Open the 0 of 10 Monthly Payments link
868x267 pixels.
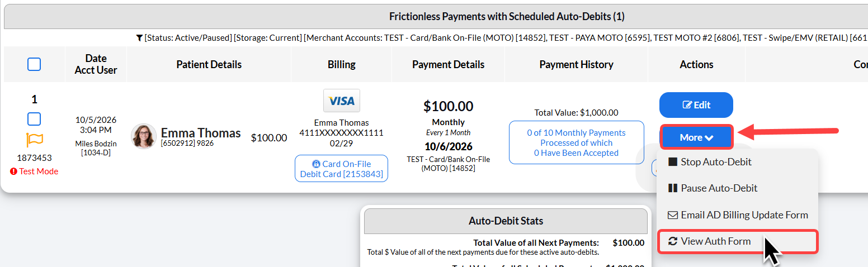pos(576,143)
